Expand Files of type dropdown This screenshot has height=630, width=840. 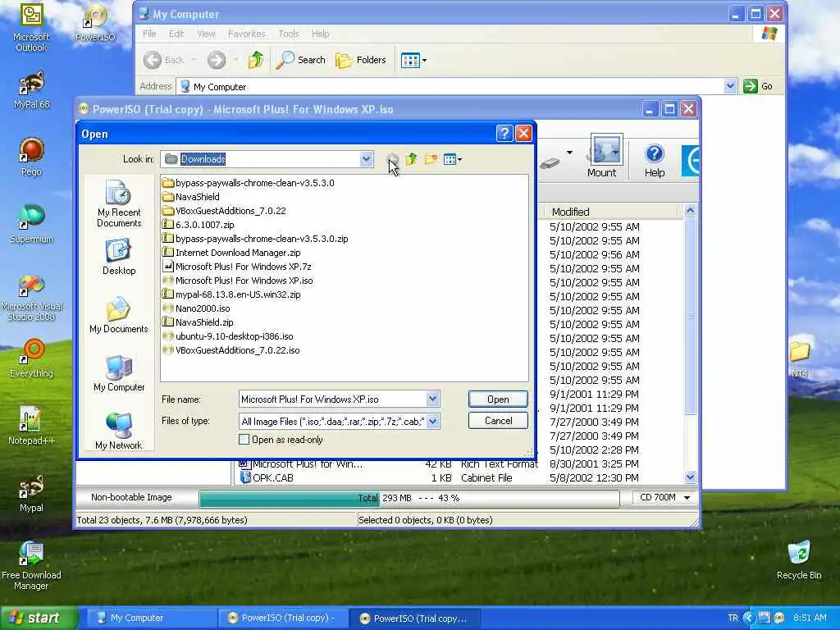(x=432, y=421)
